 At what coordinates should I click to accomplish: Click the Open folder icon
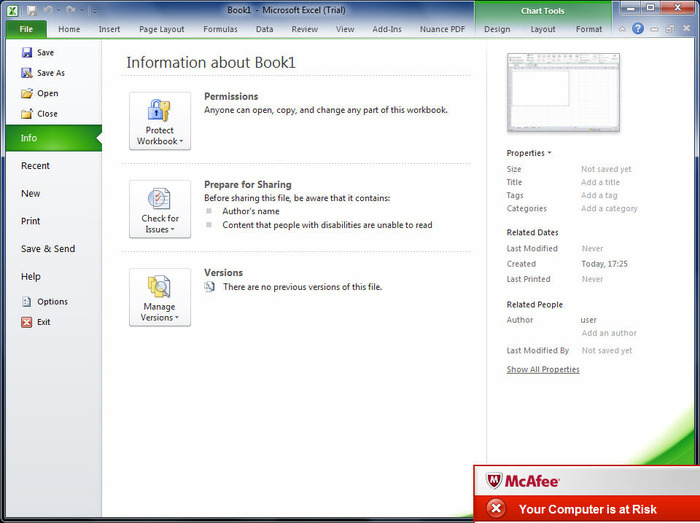coord(27,93)
